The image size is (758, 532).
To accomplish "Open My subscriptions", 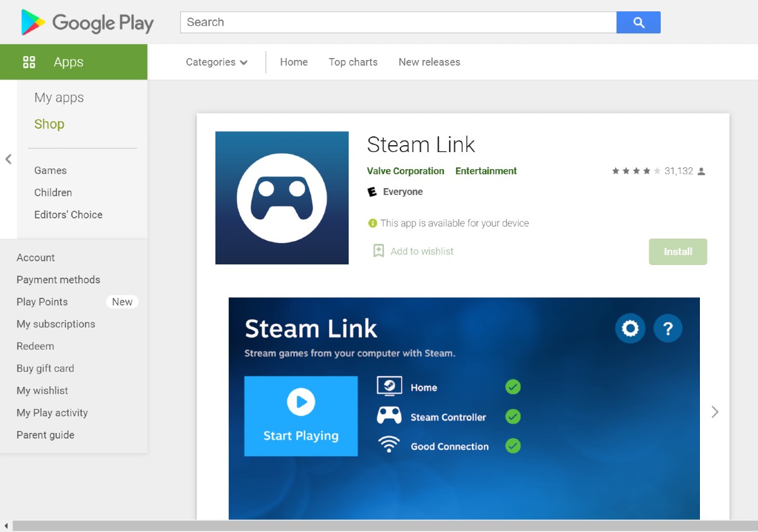I will click(56, 324).
